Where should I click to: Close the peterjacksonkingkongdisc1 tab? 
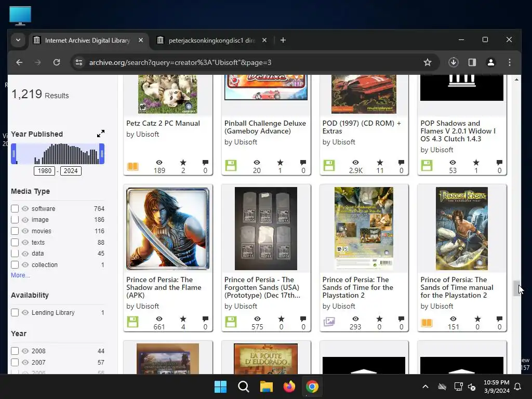tap(264, 41)
